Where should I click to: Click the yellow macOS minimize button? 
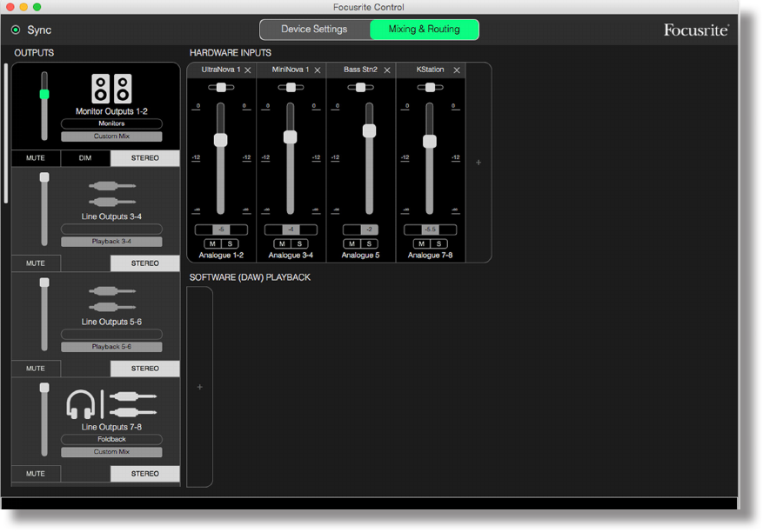click(x=23, y=7)
